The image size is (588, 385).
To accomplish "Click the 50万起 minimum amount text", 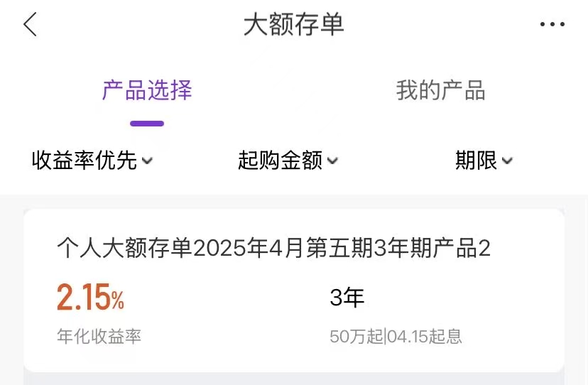I will click(x=356, y=336).
